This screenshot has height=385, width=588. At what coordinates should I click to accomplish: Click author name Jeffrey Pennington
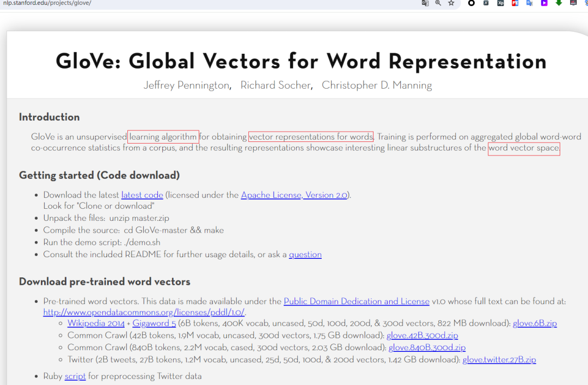[x=187, y=85]
